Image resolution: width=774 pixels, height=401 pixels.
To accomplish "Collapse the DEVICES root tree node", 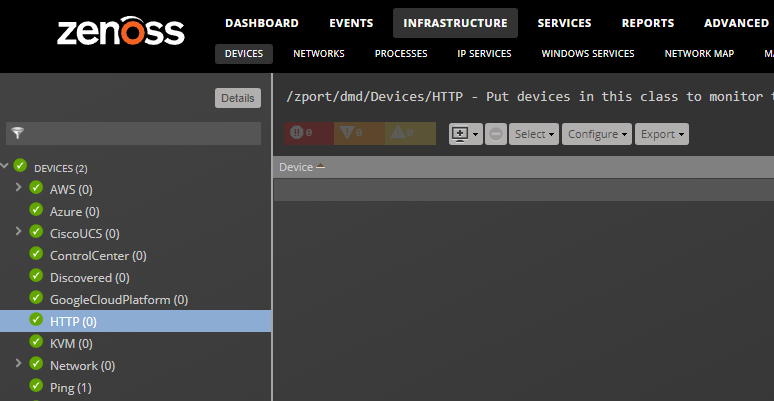I will 4,166.
